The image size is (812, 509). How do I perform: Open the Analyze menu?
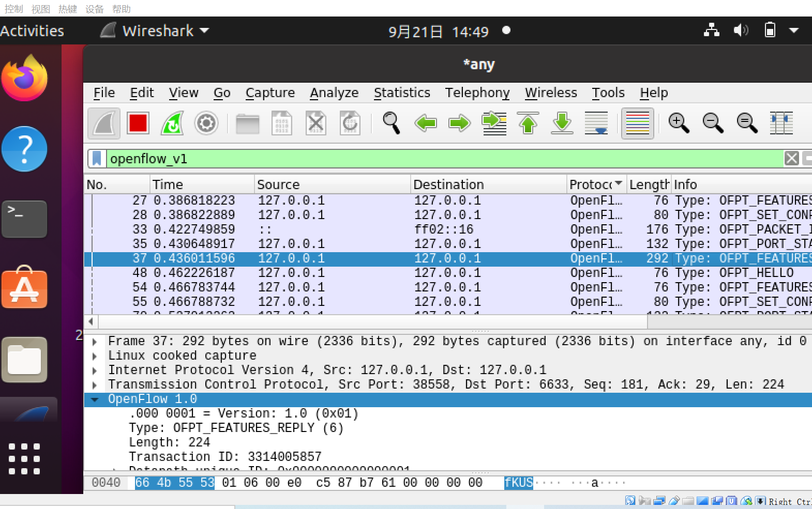(334, 92)
